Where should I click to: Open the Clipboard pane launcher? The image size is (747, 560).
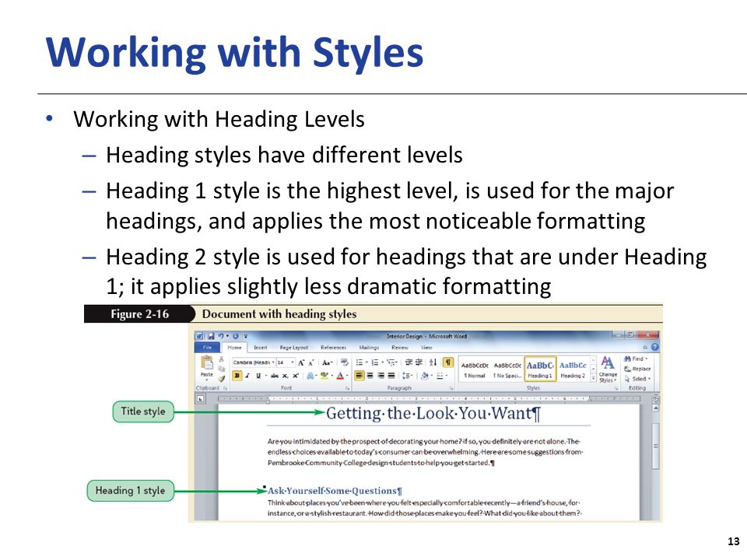click(x=225, y=389)
